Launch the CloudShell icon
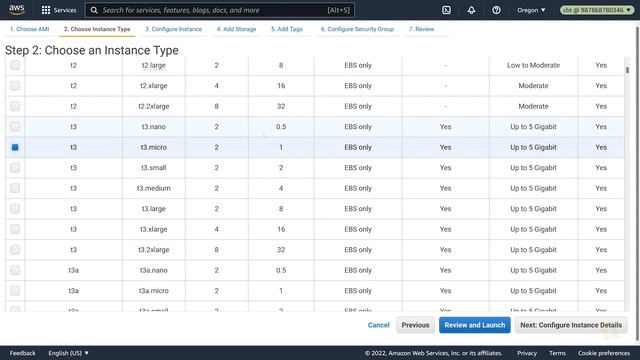640x360 pixels. point(446,10)
